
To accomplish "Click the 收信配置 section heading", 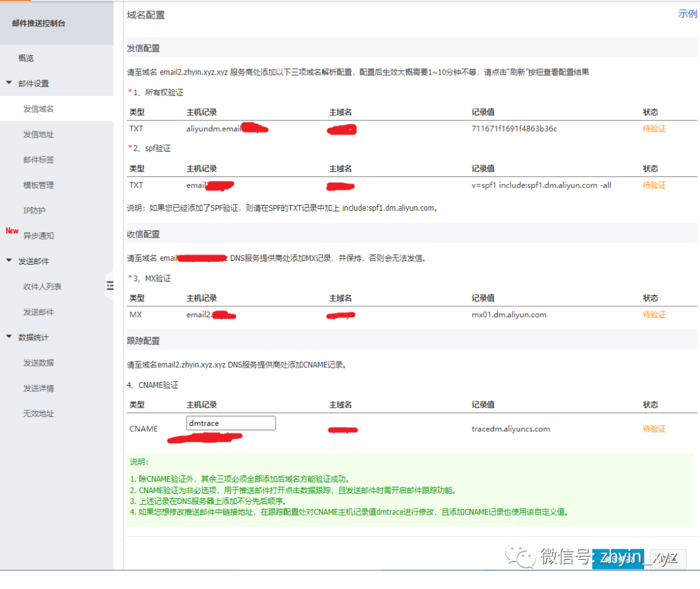I will [x=143, y=235].
